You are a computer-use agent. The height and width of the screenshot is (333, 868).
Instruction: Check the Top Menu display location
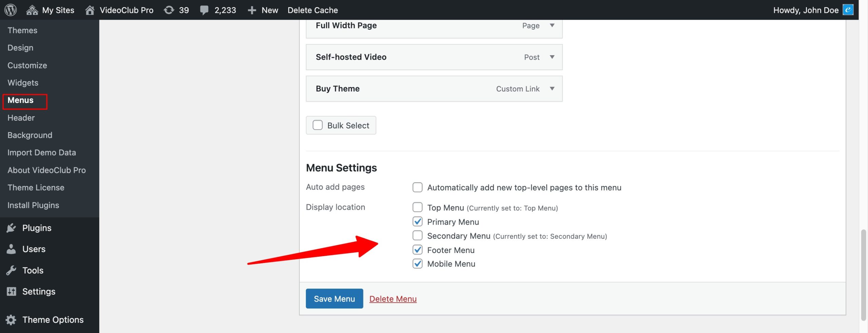417,207
